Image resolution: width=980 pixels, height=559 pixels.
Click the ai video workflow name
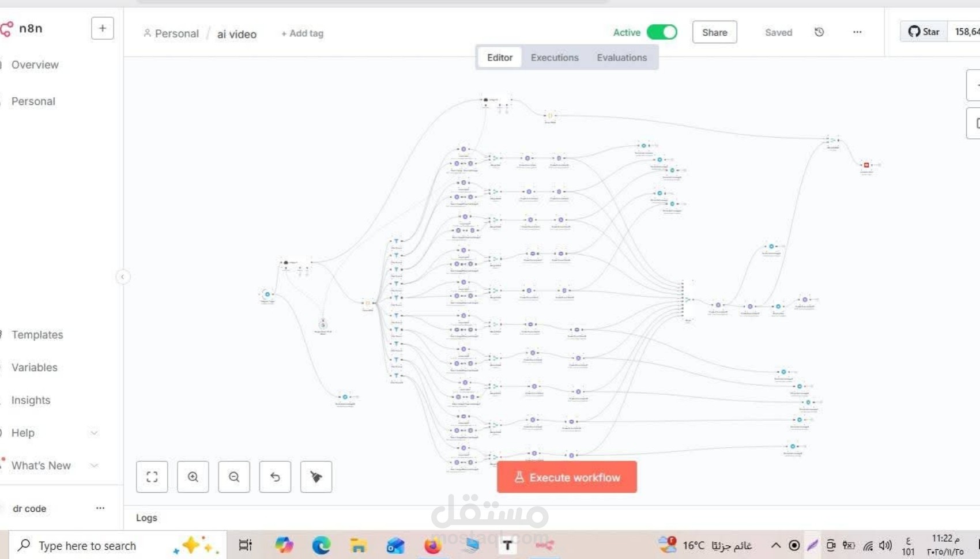pyautogui.click(x=237, y=34)
